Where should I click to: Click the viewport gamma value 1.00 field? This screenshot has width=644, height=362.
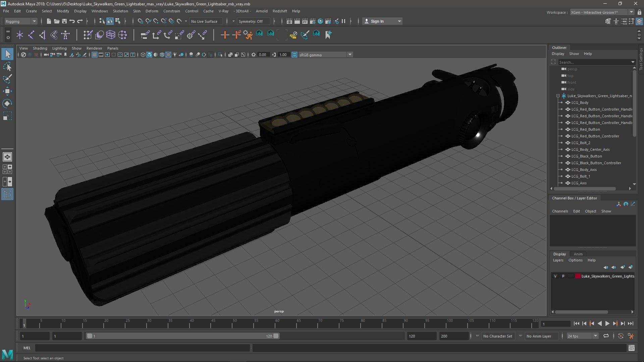click(283, 55)
